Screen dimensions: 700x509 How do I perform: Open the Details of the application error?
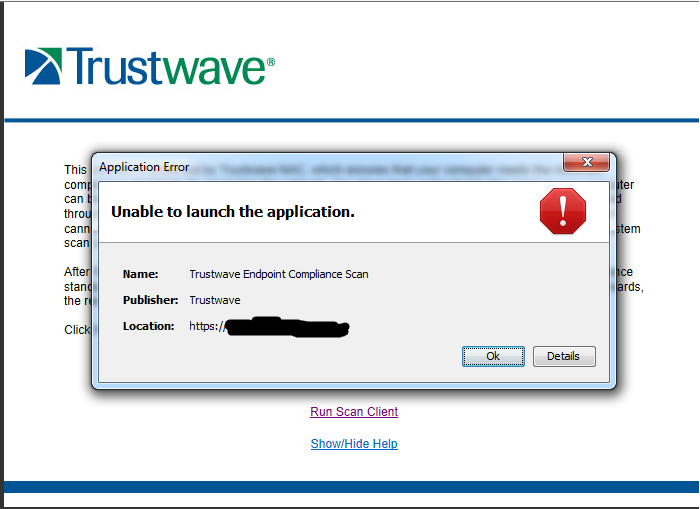[564, 356]
